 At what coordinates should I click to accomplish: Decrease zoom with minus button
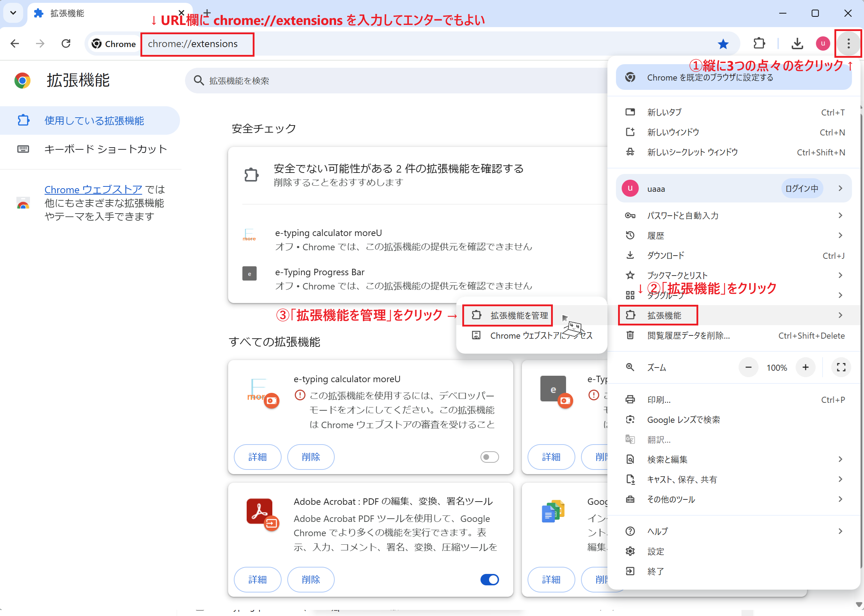tap(748, 367)
